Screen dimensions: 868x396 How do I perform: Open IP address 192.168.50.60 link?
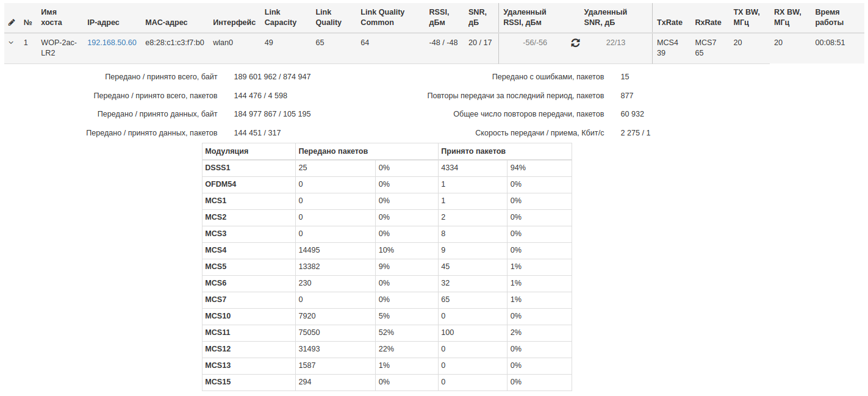coord(112,43)
